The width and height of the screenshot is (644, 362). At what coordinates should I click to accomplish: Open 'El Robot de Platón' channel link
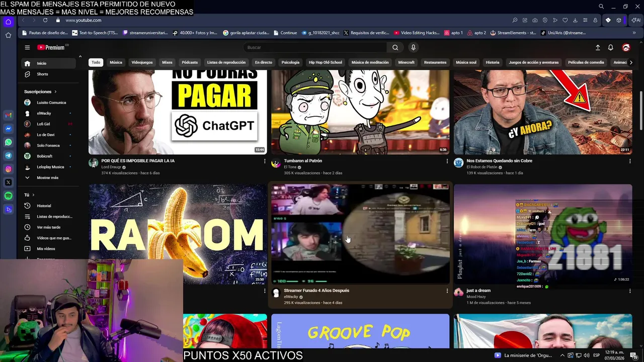click(x=481, y=167)
